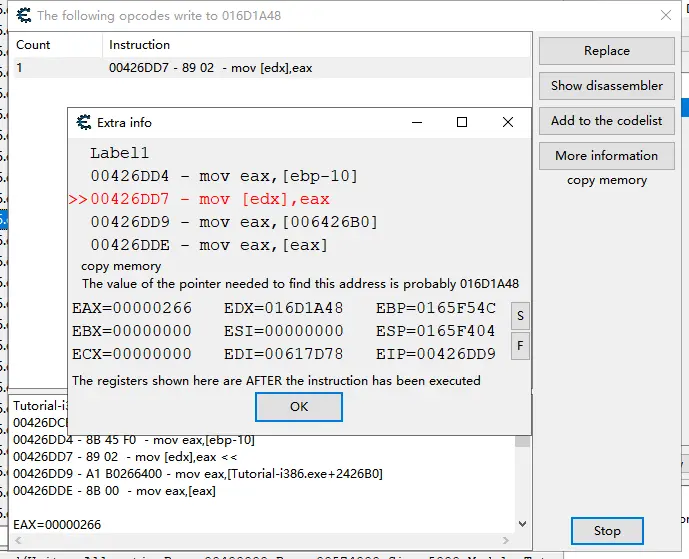Click copy memory under More information
689x559 pixels.
[607, 180]
